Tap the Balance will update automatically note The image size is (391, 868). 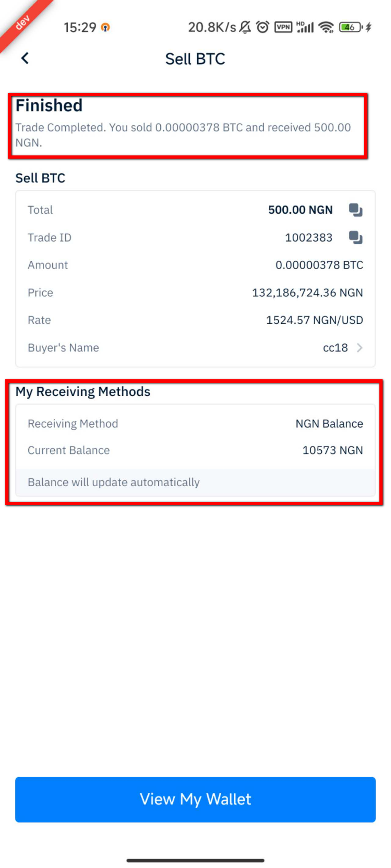[114, 482]
